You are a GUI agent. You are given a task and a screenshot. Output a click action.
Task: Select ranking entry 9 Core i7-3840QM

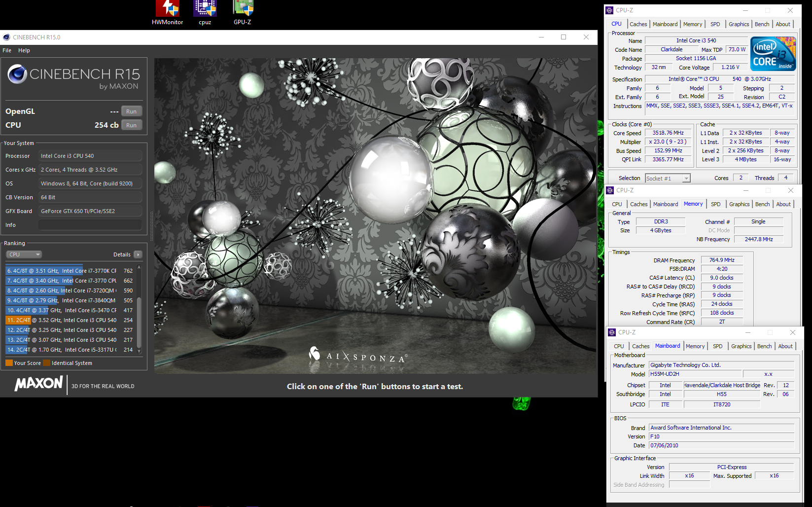70,300
